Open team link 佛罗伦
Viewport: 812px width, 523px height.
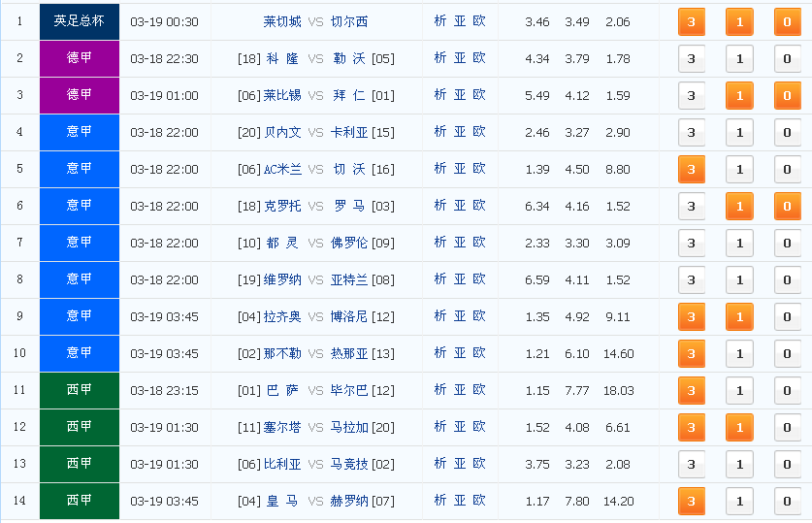349,243
